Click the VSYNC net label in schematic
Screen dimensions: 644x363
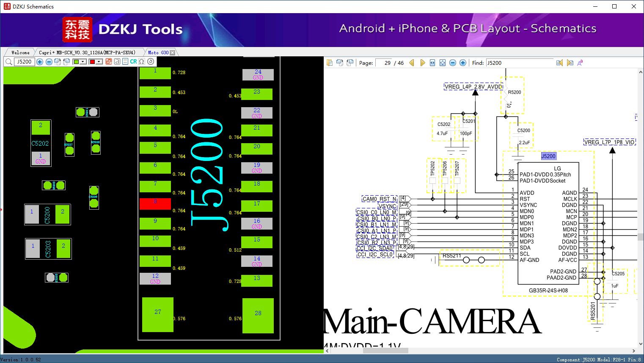coord(387,206)
